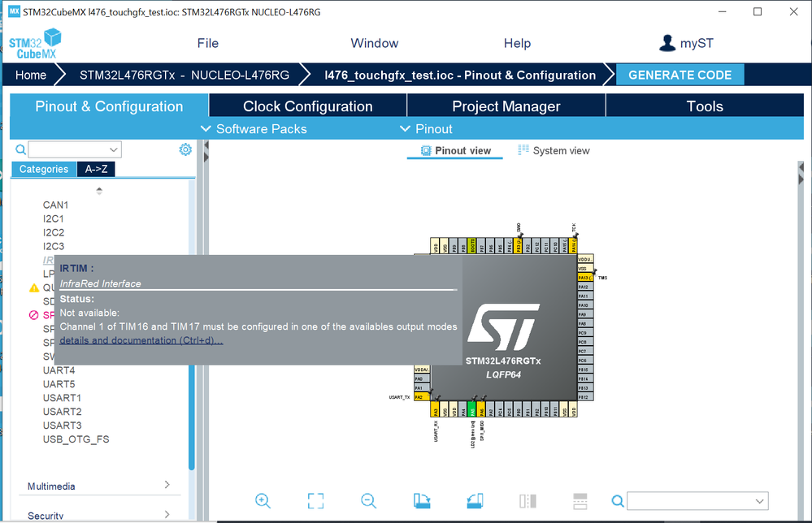Open the File menu
This screenshot has height=523, width=812.
coord(207,43)
